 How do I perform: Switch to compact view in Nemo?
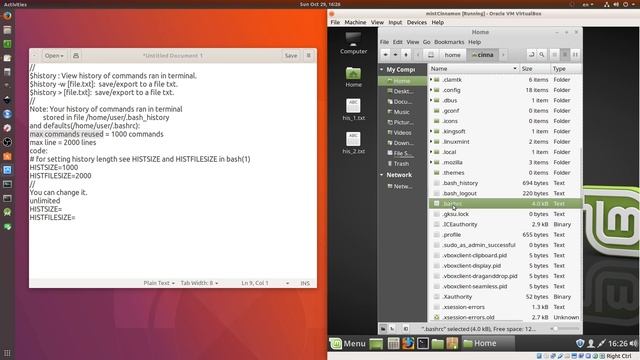(575, 55)
